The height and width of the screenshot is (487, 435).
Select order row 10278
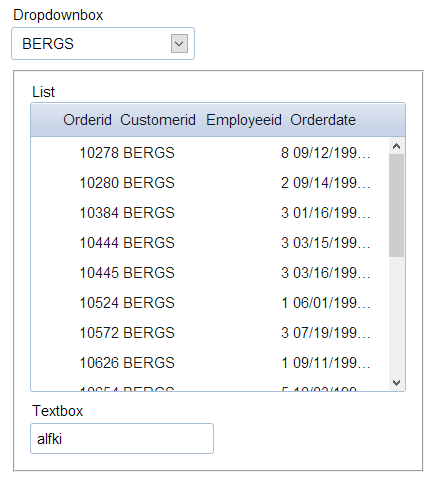click(x=210, y=153)
